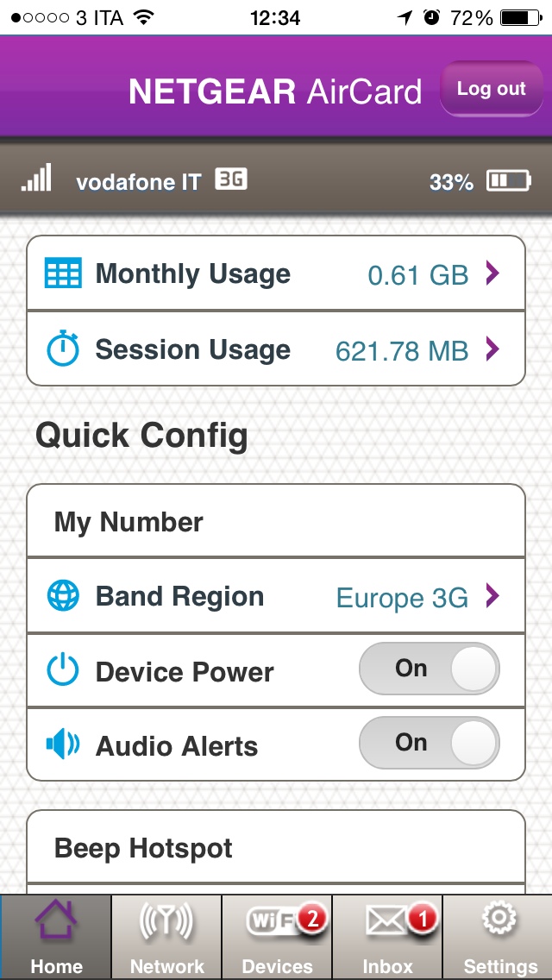552x980 pixels.
Task: Switch to the Network tab
Action: [166, 936]
